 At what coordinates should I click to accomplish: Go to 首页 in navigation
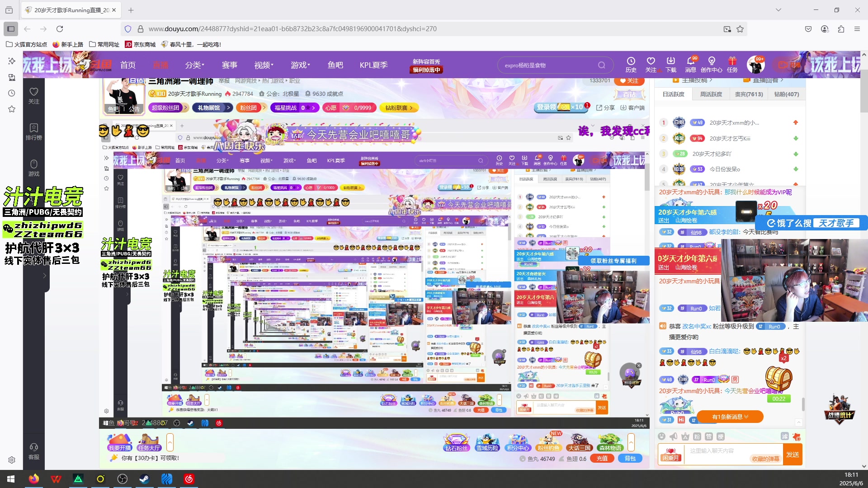[x=128, y=65]
